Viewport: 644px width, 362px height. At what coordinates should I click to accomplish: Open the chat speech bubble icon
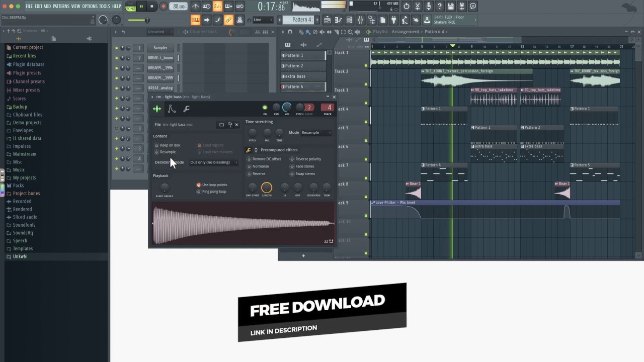tap(473, 7)
